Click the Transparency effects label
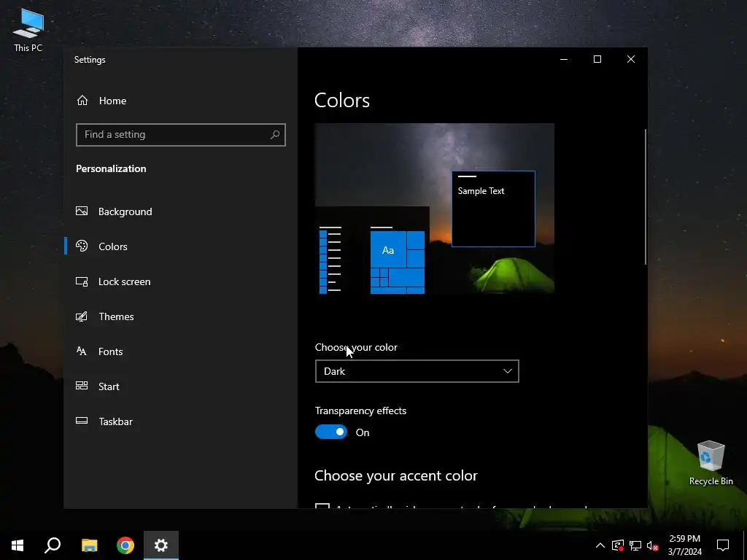 [360, 411]
